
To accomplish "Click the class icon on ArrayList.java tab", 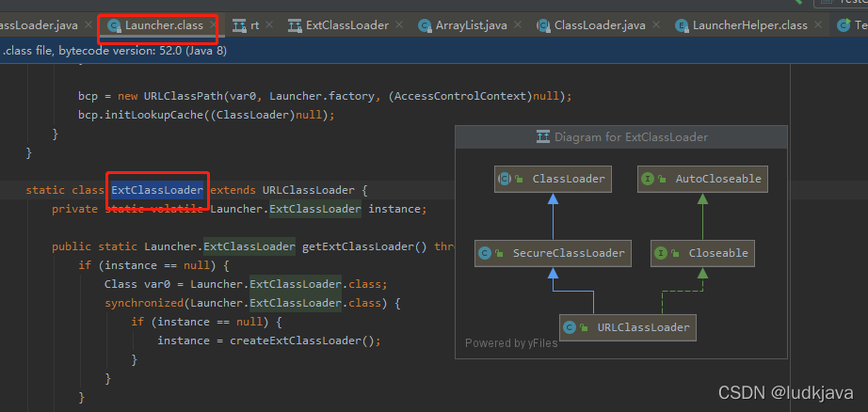I will (x=425, y=25).
